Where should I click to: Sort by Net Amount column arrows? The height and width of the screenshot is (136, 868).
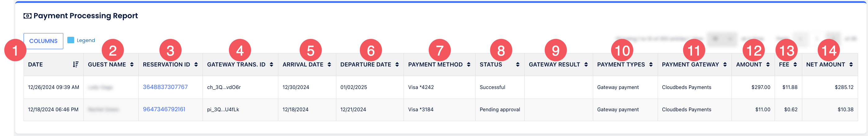pos(851,65)
